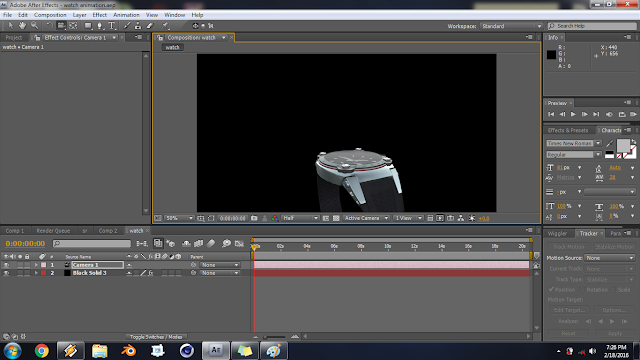
Task: Select the Selection arrow tool
Action: tap(11, 26)
